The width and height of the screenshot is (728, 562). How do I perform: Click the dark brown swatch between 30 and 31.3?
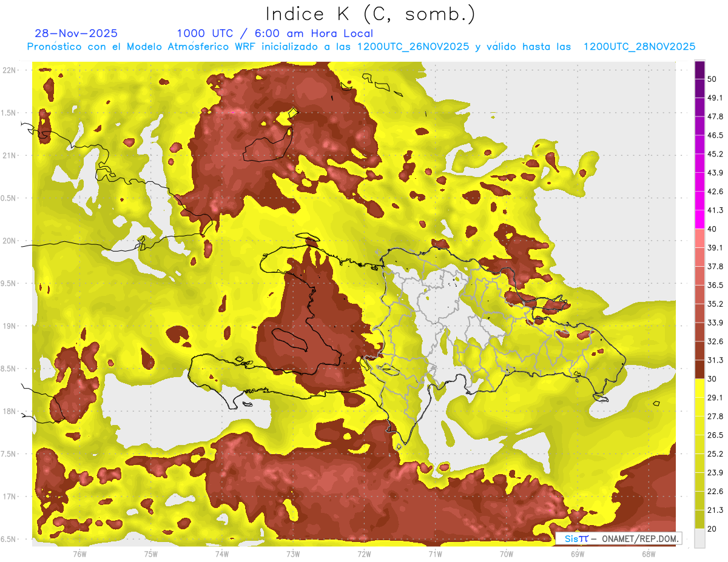[x=699, y=369]
